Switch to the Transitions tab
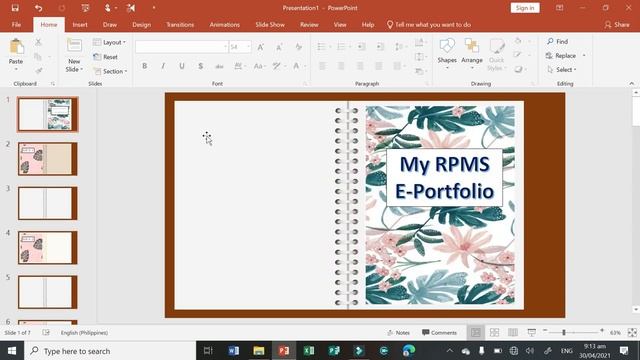640x360 pixels. point(180,24)
